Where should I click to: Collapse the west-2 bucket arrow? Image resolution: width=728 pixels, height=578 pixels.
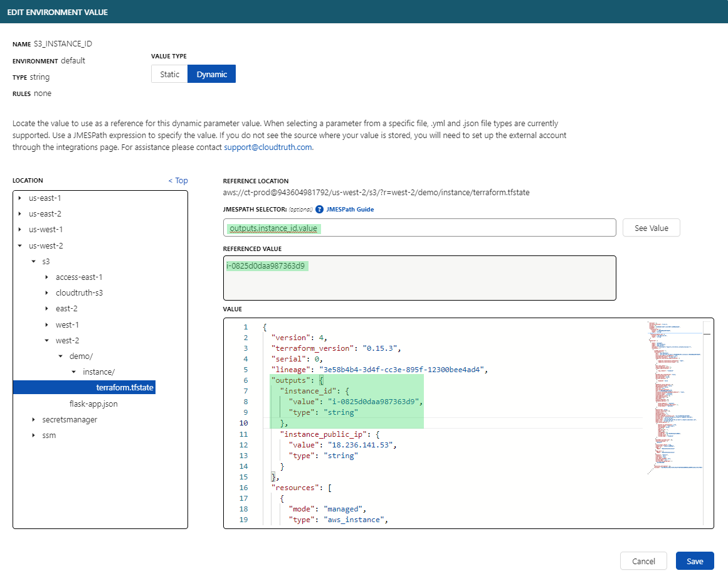tap(46, 341)
